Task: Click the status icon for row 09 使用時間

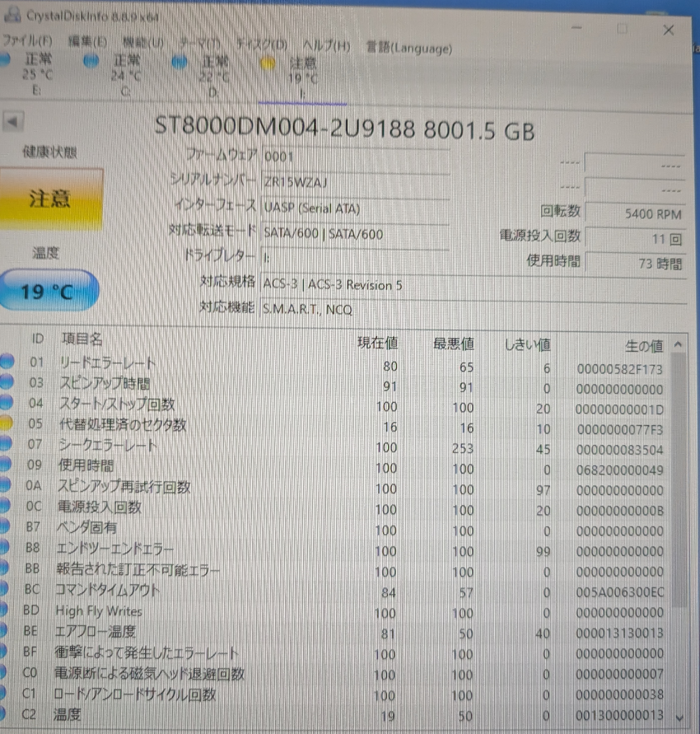Action: tap(4, 464)
